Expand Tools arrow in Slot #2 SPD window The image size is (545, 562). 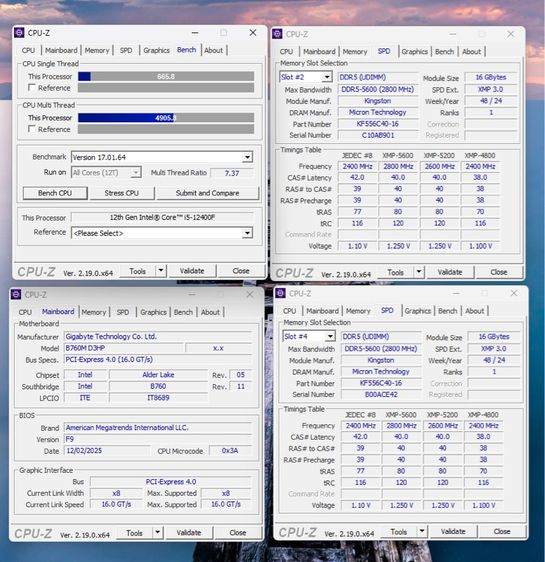419,272
